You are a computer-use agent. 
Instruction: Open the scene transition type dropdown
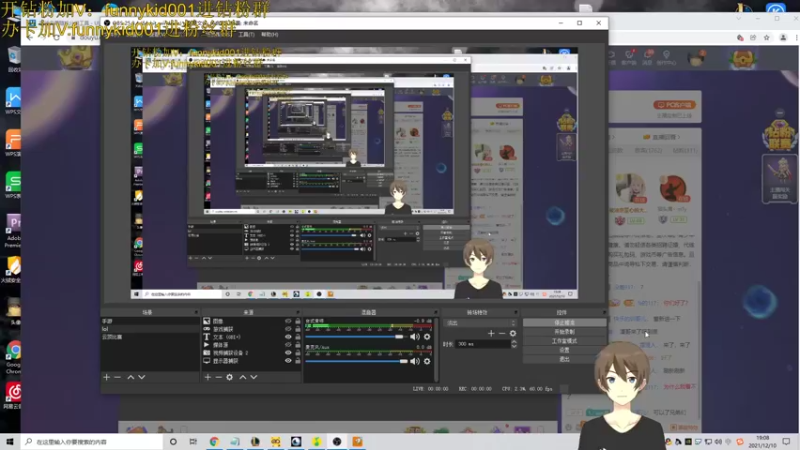[481, 323]
